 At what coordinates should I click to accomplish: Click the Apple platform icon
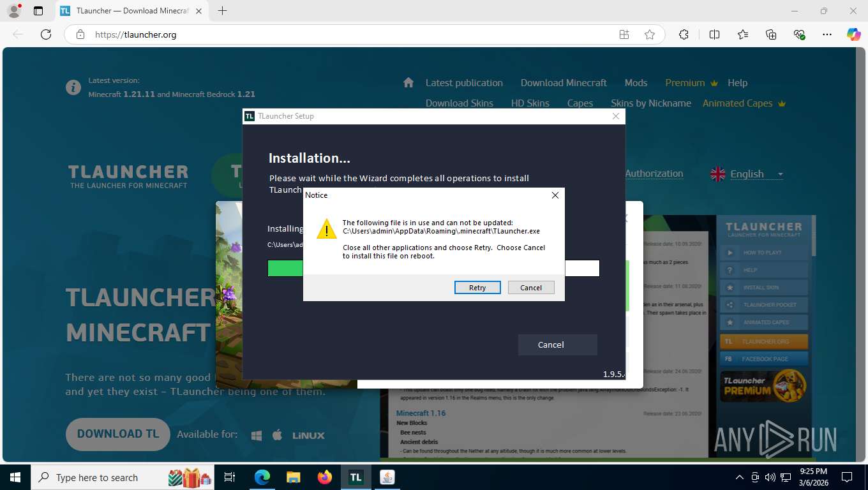point(277,435)
